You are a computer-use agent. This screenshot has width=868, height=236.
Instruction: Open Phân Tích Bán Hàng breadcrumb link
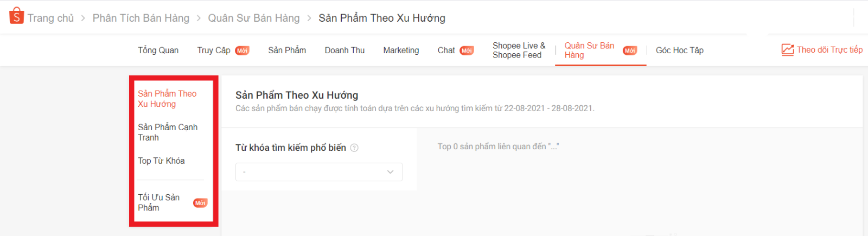point(141,18)
